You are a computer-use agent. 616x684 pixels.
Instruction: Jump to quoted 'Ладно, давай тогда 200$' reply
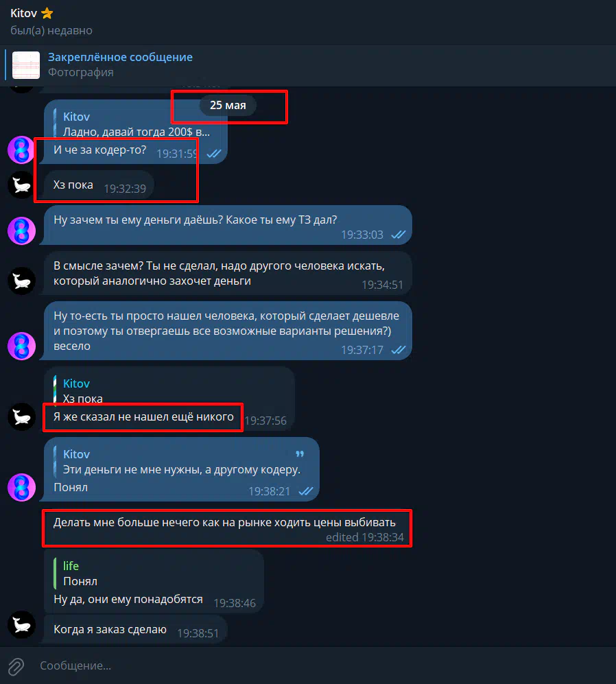(x=136, y=124)
